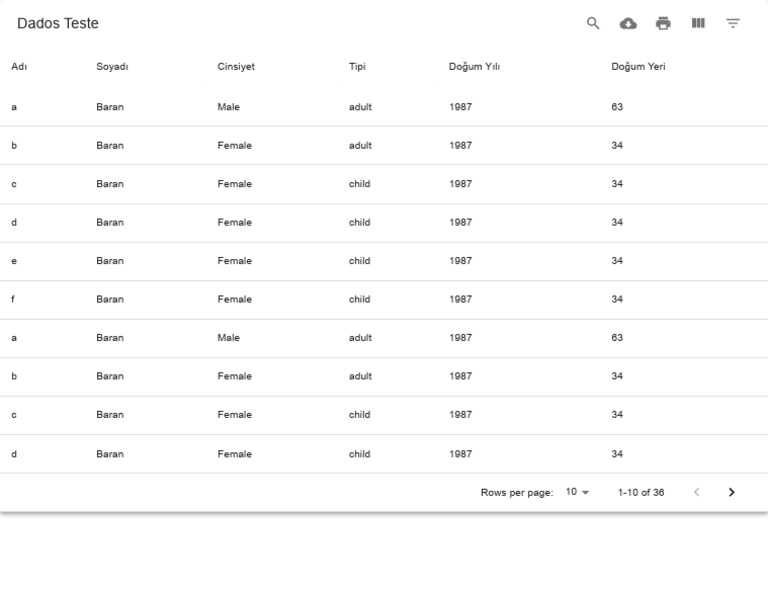Image resolution: width=768 pixels, height=594 pixels.
Task: Open the table search icon
Action: pos(593,23)
